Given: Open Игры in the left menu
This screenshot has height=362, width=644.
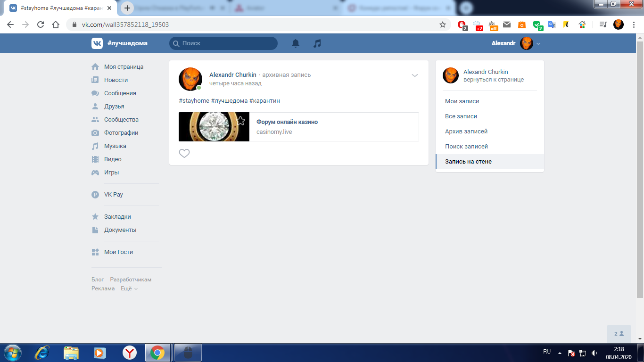Looking at the screenshot, I should tap(111, 173).
